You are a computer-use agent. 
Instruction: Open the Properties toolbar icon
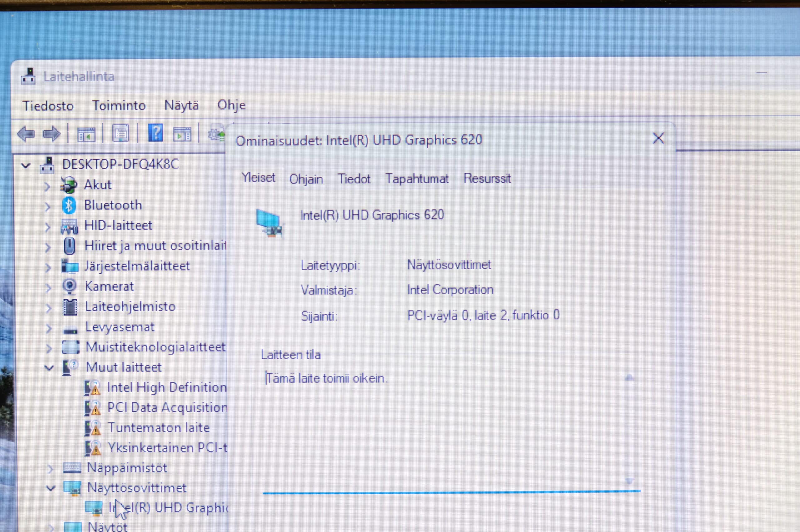(121, 133)
